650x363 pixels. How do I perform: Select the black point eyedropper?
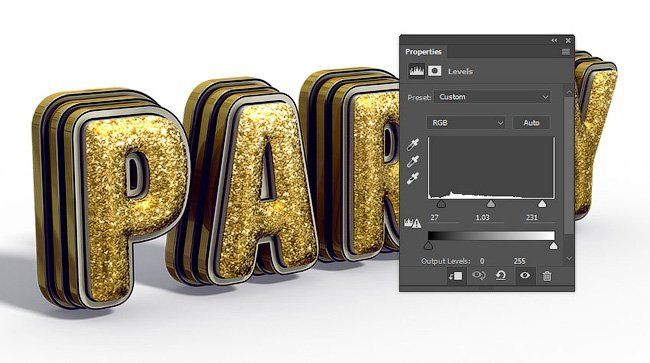(412, 145)
